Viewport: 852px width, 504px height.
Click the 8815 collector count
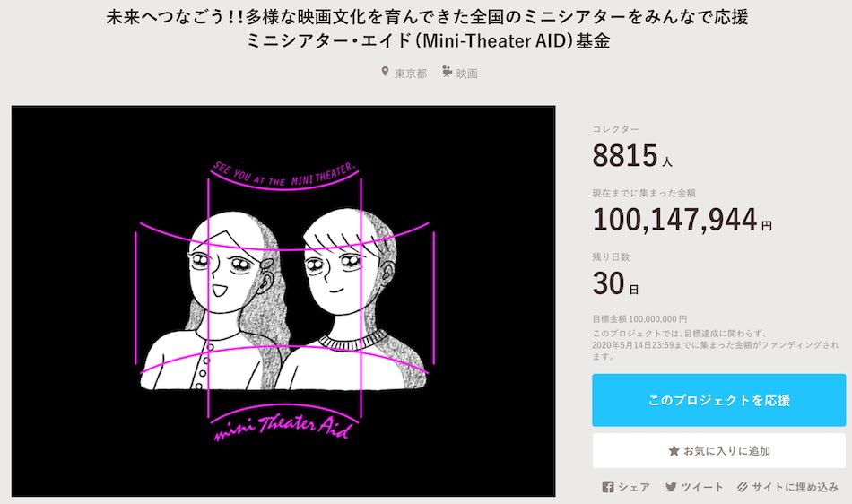point(625,156)
